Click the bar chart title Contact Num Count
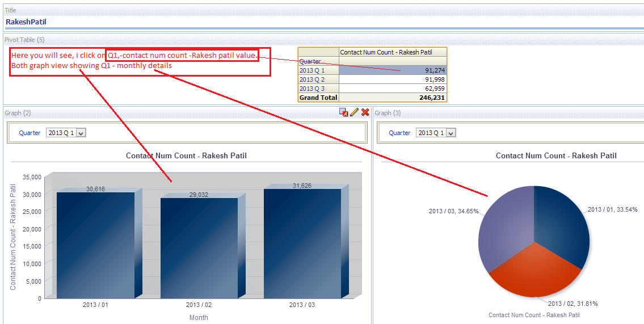 (186, 155)
